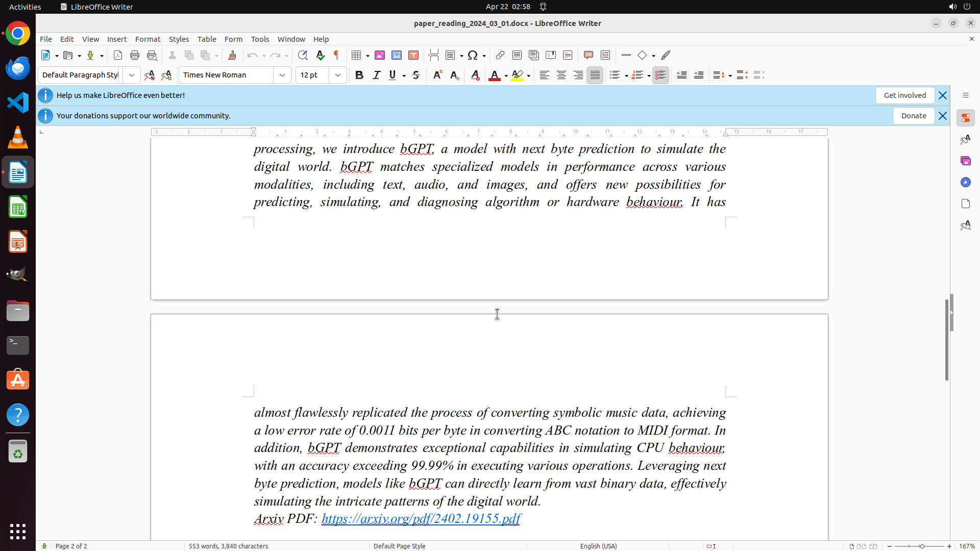980x551 pixels.
Task: Toggle formatting marks display
Action: (x=336, y=55)
